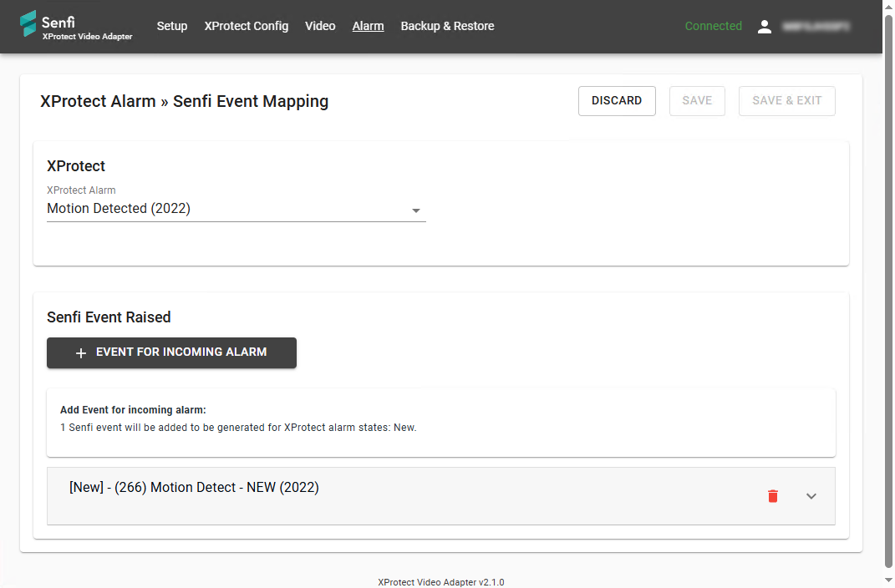Expand the Motion Detect - NEW event row
This screenshot has height=588, width=895.
pyautogui.click(x=811, y=496)
